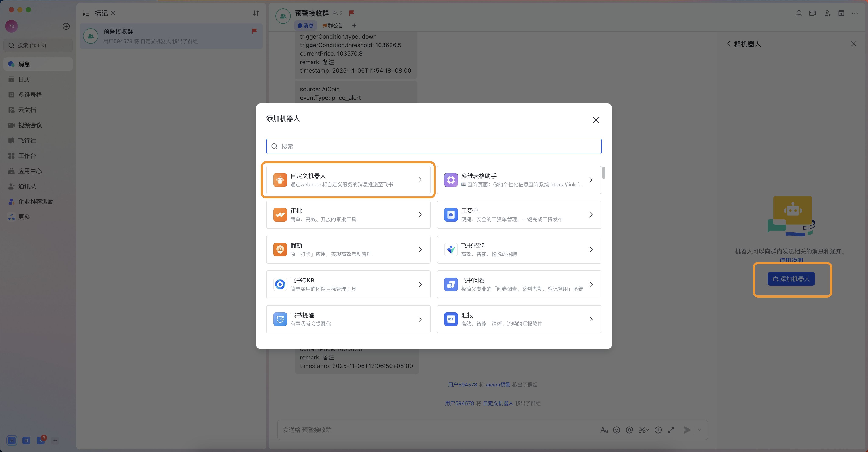The image size is (868, 452).
Task: Toggle the flag icon next to the group title
Action: tap(351, 13)
